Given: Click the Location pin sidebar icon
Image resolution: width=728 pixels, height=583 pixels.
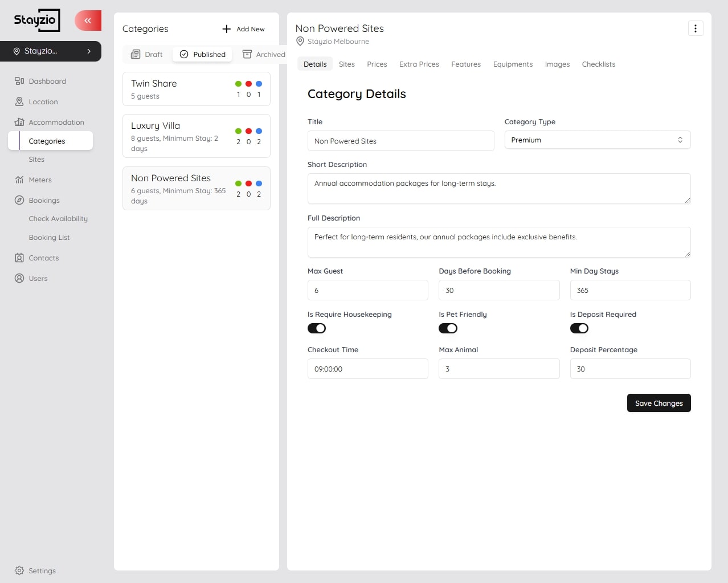Looking at the screenshot, I should point(19,101).
